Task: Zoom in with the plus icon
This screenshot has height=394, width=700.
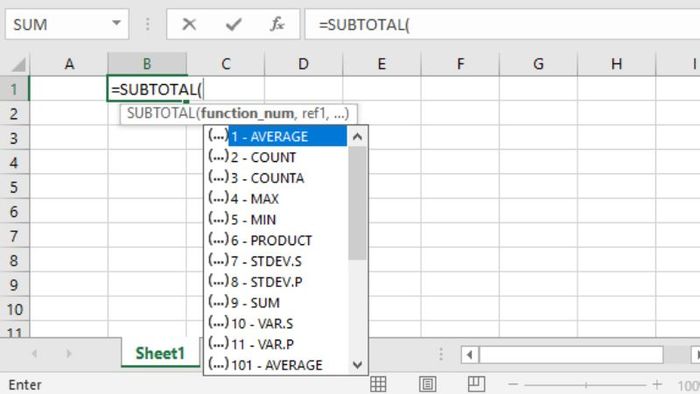Action: tap(657, 384)
